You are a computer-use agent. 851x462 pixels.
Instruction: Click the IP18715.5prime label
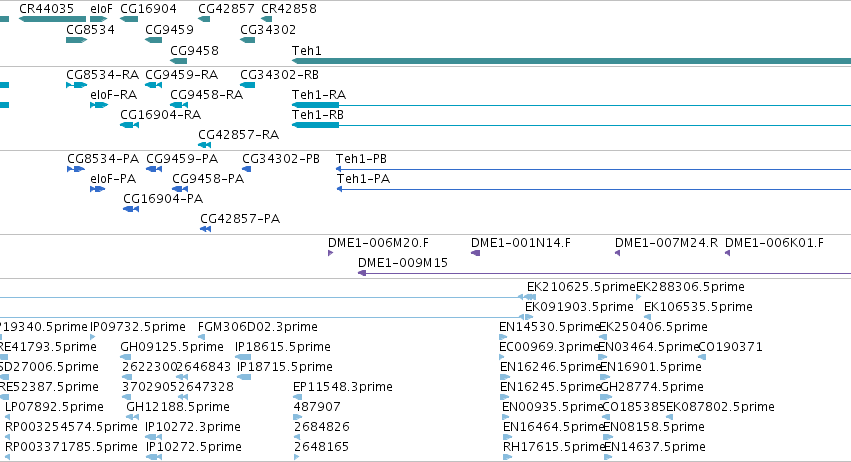click(x=285, y=368)
